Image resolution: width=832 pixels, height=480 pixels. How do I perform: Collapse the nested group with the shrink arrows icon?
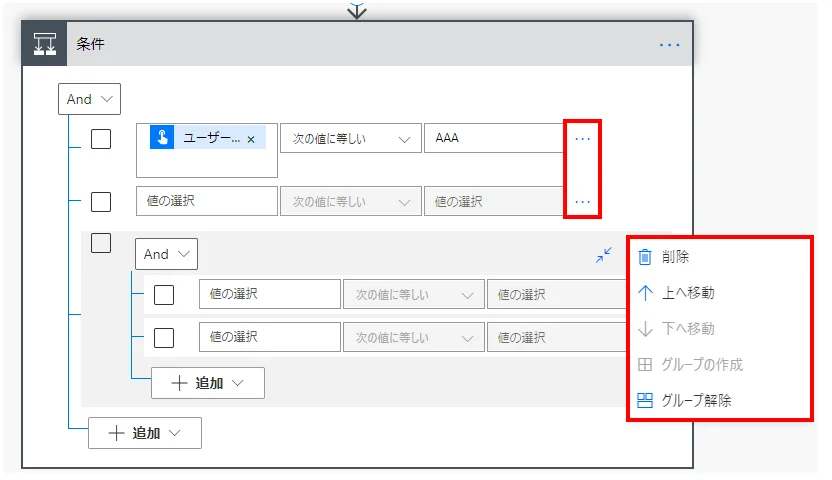coord(603,255)
